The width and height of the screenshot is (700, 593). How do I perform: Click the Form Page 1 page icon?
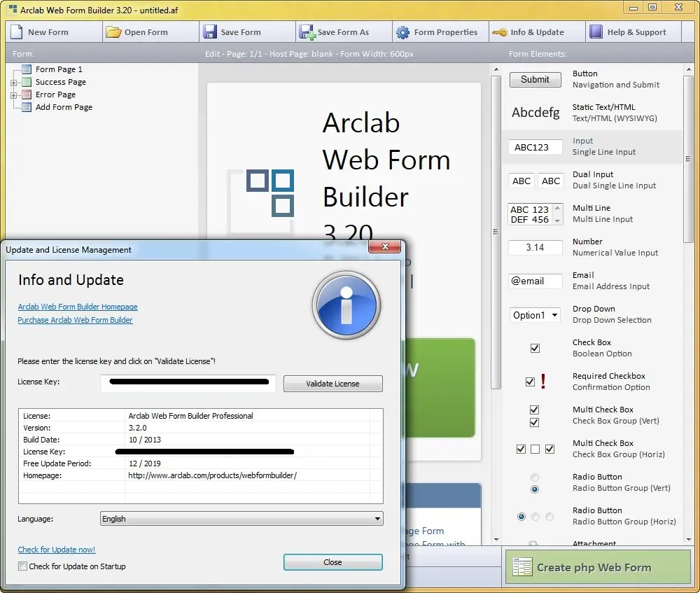click(27, 69)
